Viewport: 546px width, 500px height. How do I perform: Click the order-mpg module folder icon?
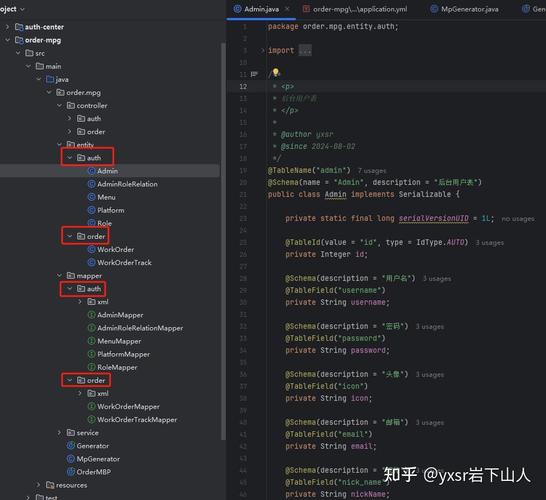19,40
